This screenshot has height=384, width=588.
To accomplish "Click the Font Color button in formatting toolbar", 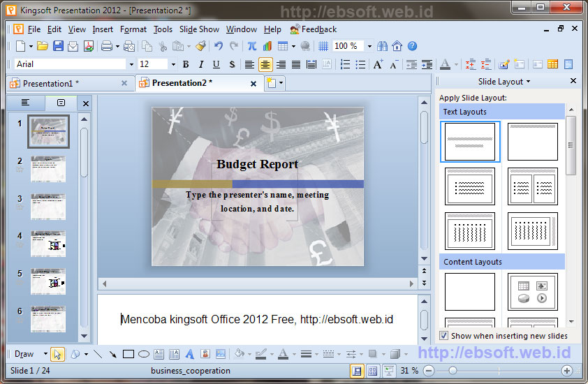I will click(445, 64).
